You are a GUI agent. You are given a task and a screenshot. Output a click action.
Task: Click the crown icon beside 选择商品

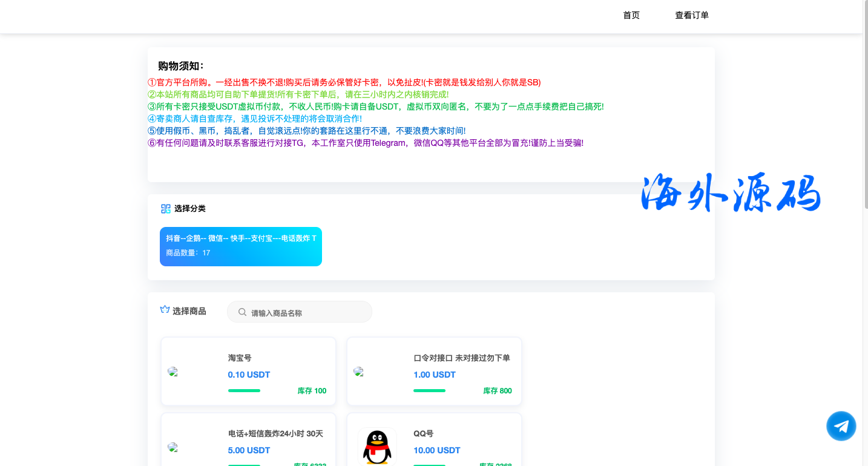coord(165,310)
